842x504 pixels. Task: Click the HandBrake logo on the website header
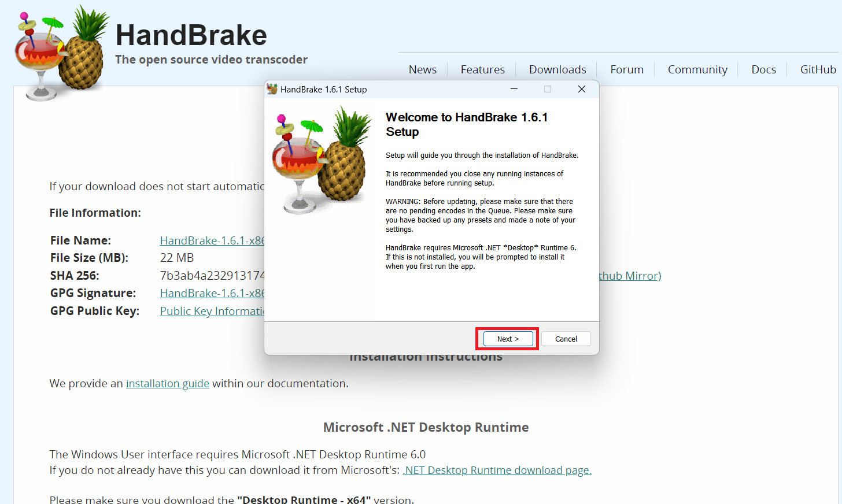61,53
